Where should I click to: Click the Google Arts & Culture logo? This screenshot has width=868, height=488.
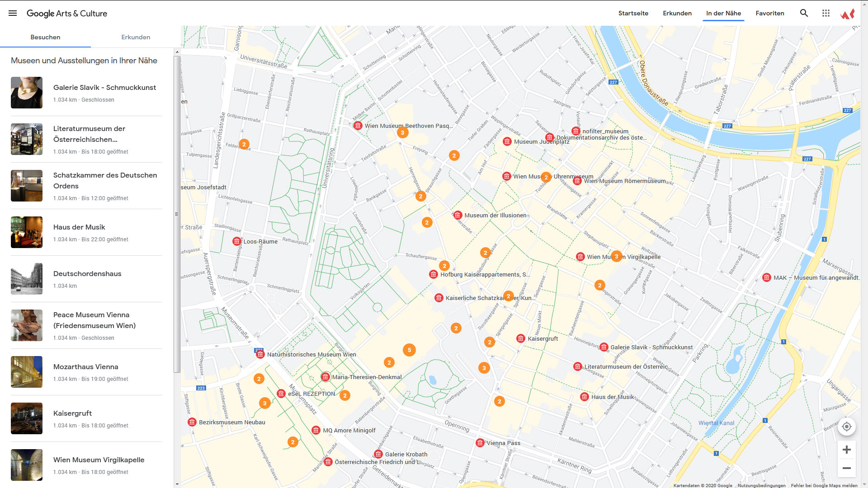[x=67, y=13]
